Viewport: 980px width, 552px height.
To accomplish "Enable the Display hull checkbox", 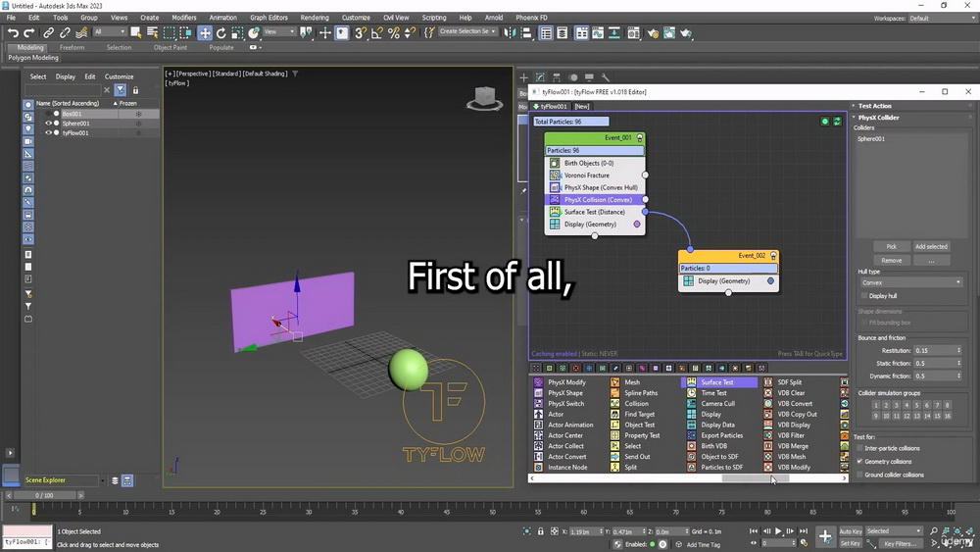I will (864, 296).
